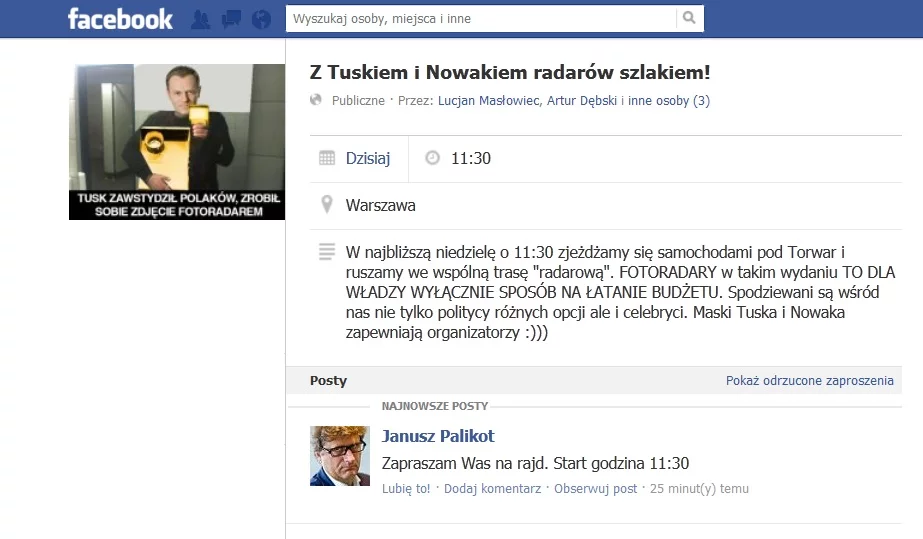Open the event cover photo

click(x=177, y=142)
